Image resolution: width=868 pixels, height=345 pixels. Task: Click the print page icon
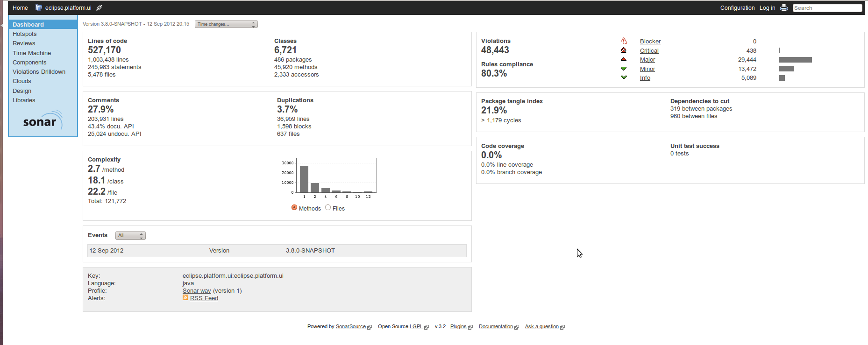click(x=784, y=7)
